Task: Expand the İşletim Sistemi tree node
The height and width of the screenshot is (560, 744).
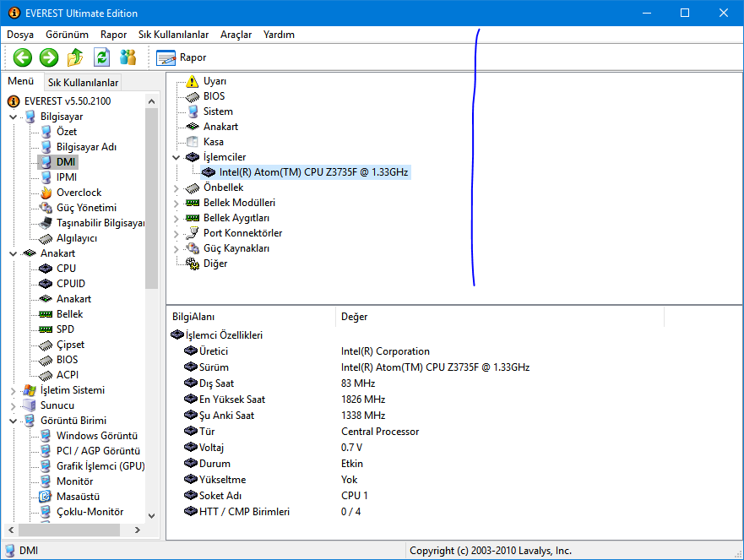Action: tap(14, 390)
